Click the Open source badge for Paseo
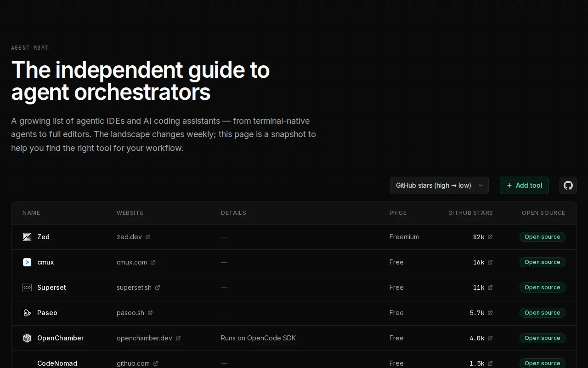The width and height of the screenshot is (588, 368). point(543,313)
